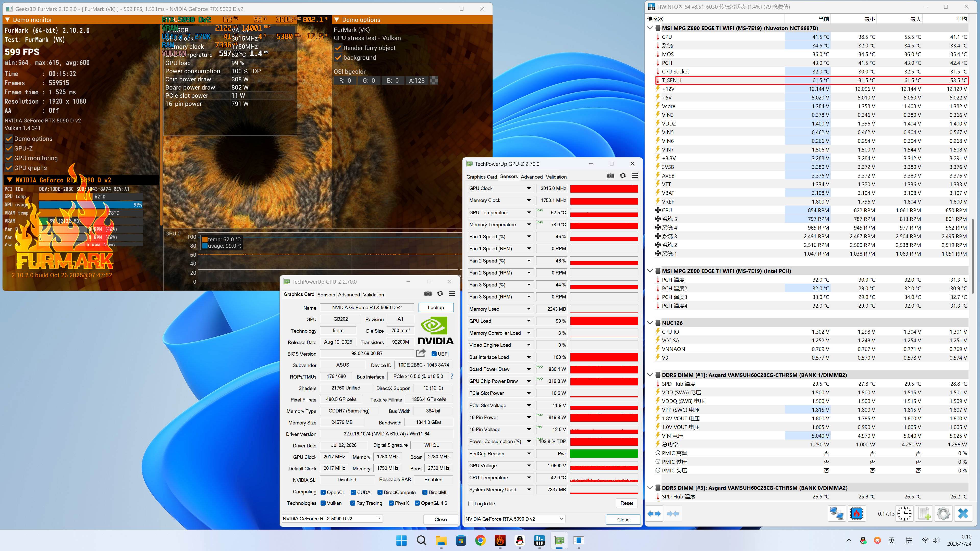980x551 pixels.
Task: Click the HWiNFO reset clock icon
Action: click(904, 514)
